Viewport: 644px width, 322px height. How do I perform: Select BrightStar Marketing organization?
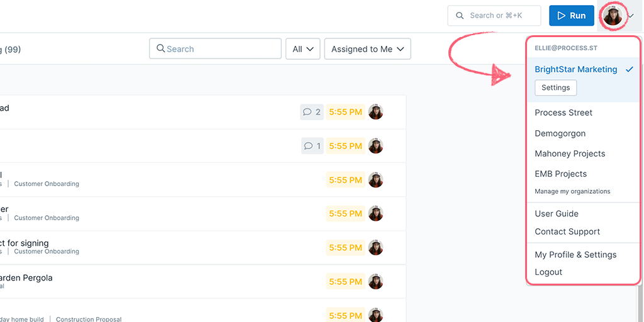point(576,69)
